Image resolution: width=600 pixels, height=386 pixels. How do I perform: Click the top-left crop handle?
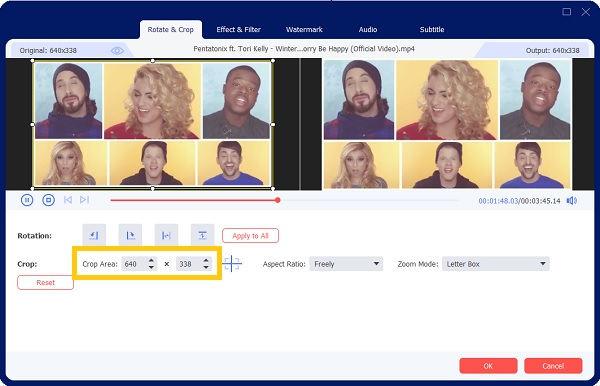pos(33,61)
